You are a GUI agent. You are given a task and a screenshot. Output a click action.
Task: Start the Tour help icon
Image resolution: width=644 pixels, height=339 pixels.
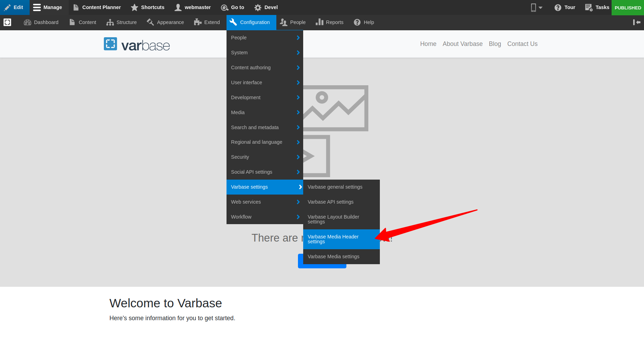pyautogui.click(x=558, y=7)
